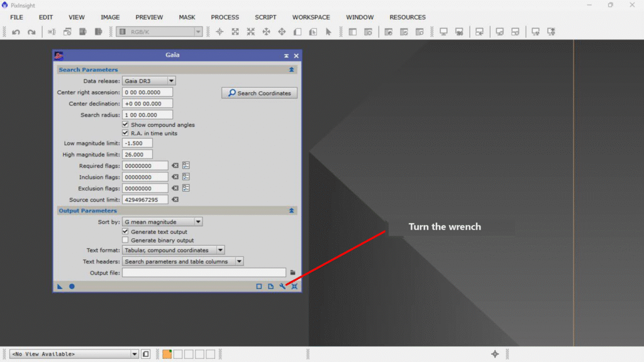
Task: Click icon beside the view selector dropdown
Action: point(146,354)
